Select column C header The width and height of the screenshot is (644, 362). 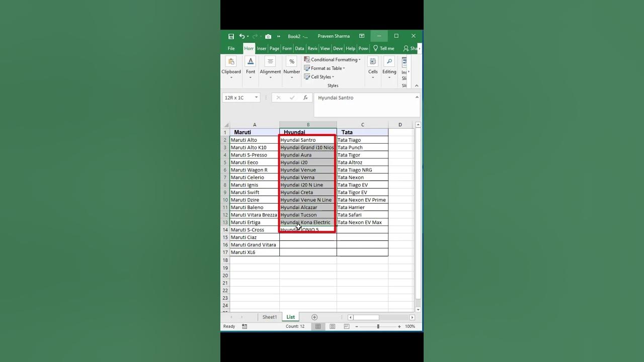[362, 125]
